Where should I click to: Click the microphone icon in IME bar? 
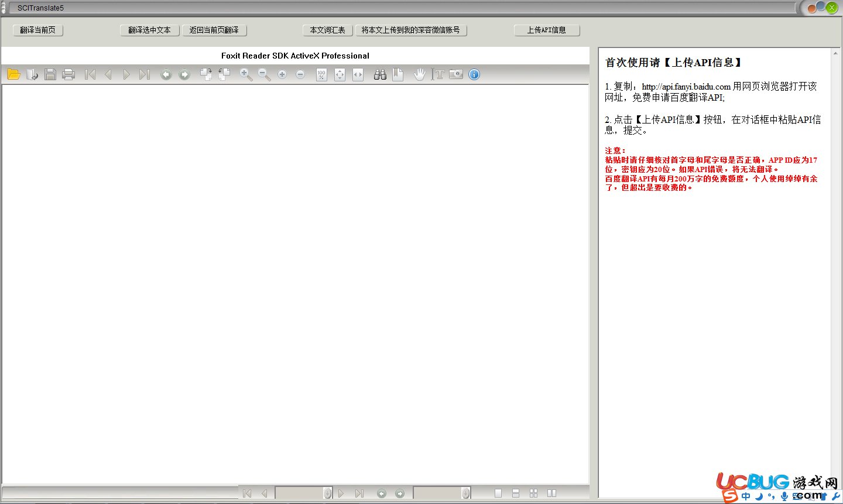click(x=784, y=496)
